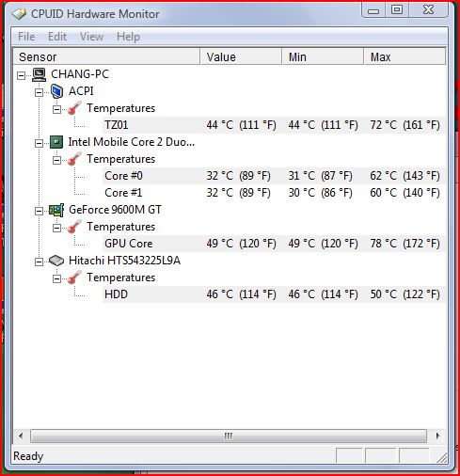
Task: Click the Sensor column header
Action: tap(106, 56)
